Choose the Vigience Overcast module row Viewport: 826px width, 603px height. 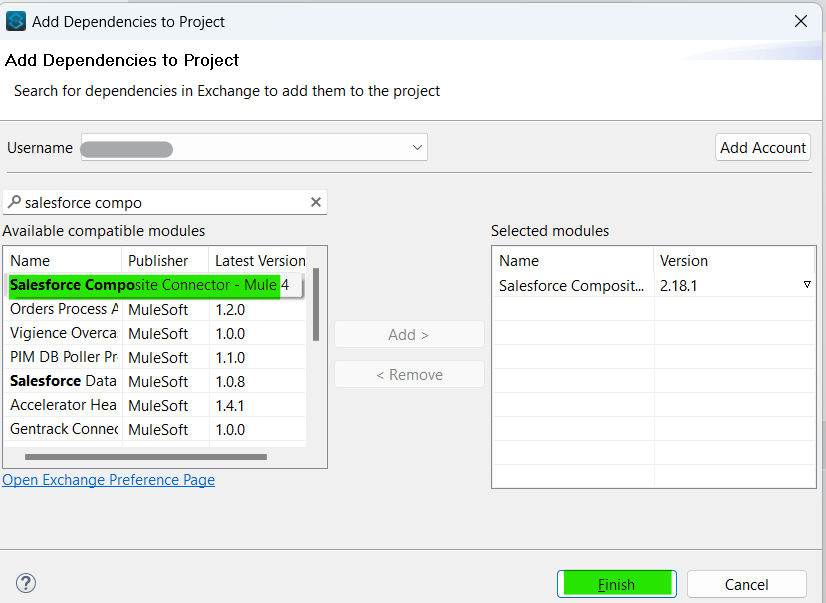64,333
